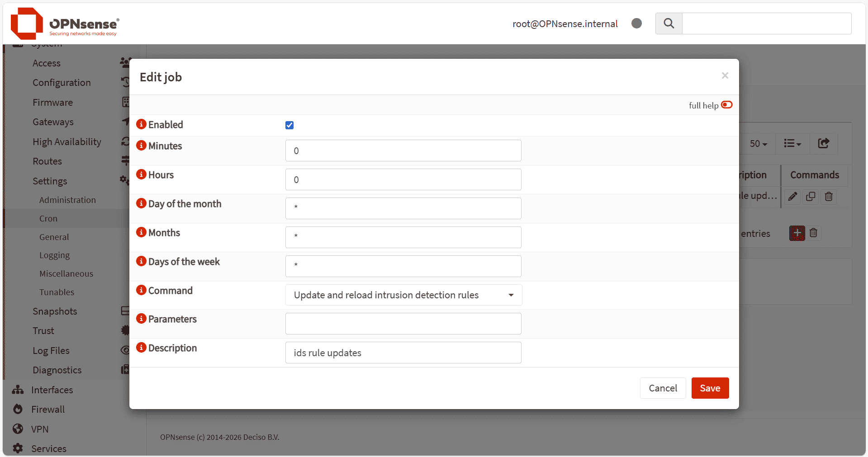Toggle the full help switch
The image size is (868, 457).
[726, 105]
